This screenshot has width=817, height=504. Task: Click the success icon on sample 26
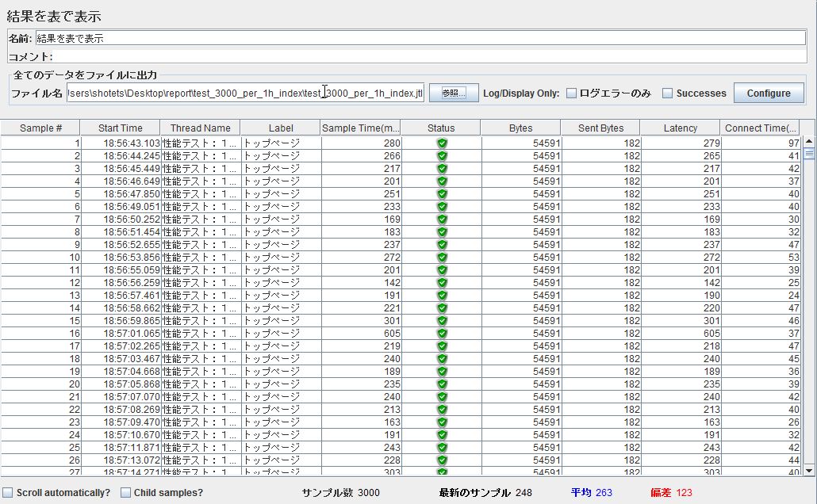(442, 460)
